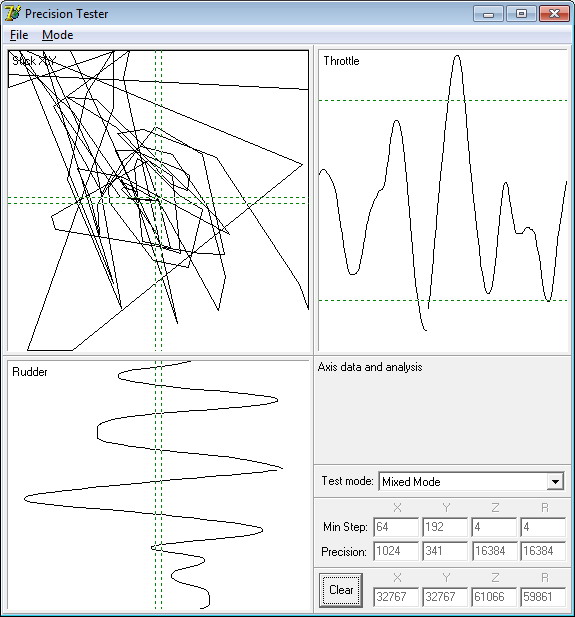The height and width of the screenshot is (617, 575).
Task: Expand the Test mode dropdown arrow
Action: point(555,482)
